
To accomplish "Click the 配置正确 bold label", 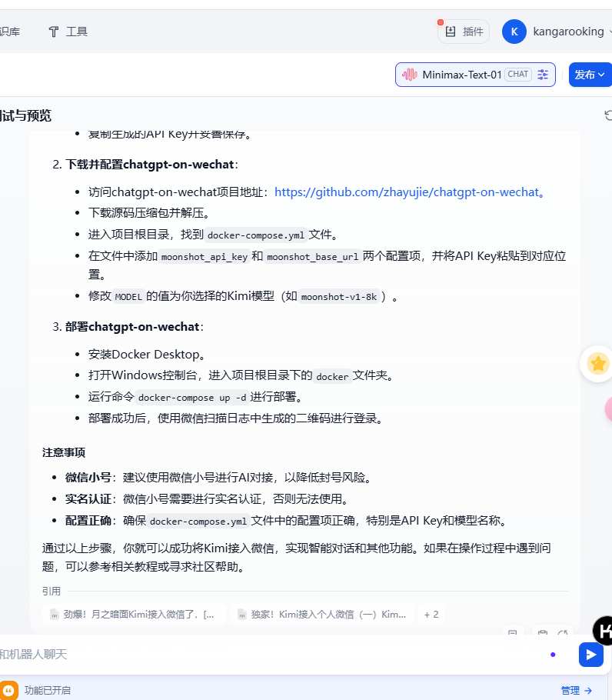I will point(88,521).
